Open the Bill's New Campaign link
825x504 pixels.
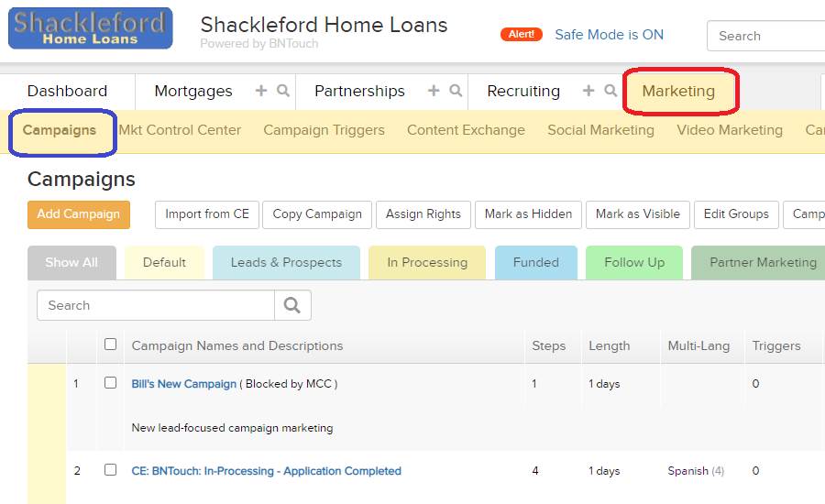click(x=184, y=384)
